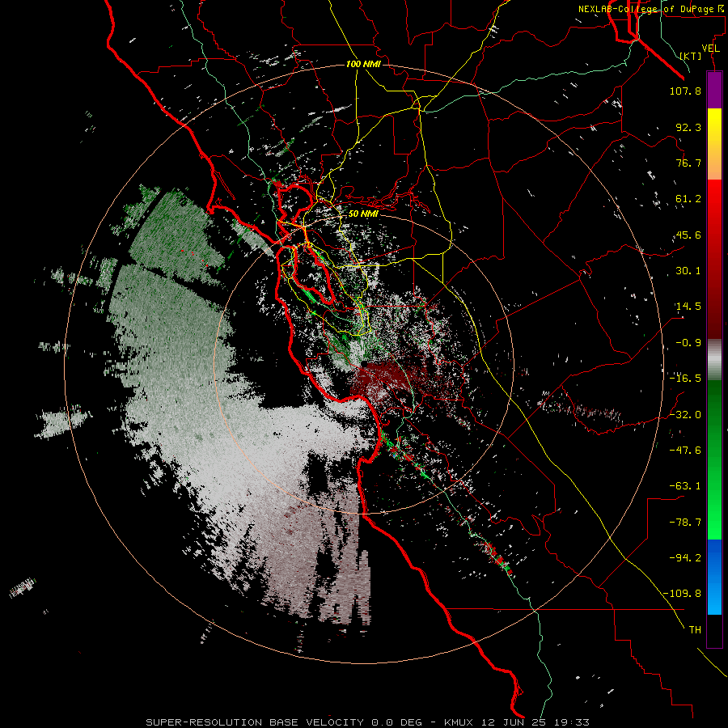Select the -0.9 velocity scale value
This screenshot has height=728, width=728.
point(688,343)
